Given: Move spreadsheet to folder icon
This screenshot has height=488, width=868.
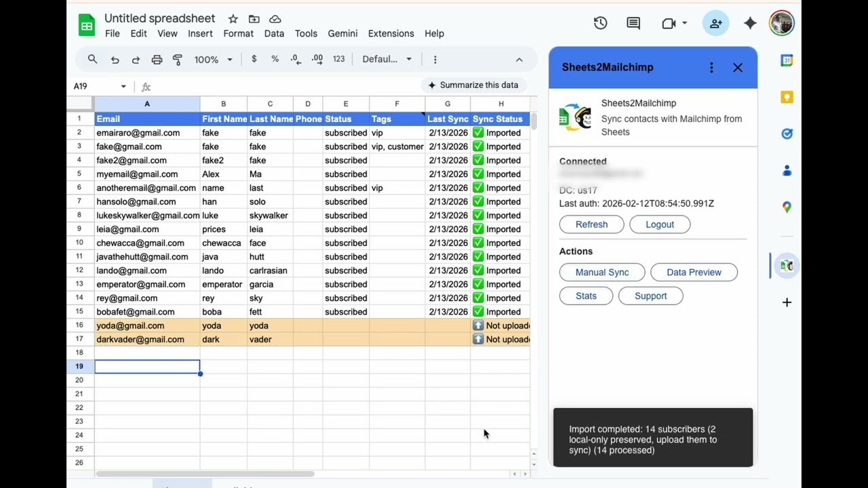Looking at the screenshot, I should [x=254, y=19].
